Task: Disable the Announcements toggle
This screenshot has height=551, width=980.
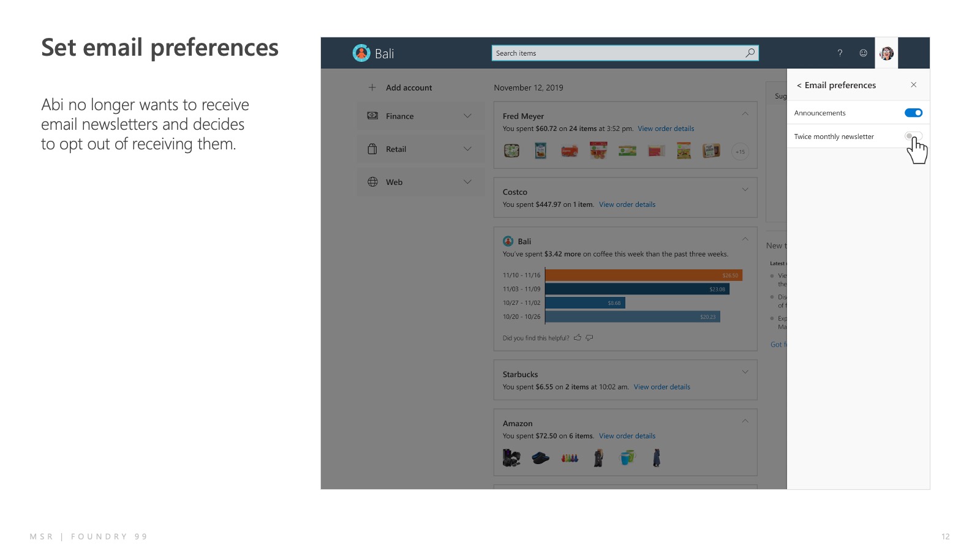Action: 913,113
